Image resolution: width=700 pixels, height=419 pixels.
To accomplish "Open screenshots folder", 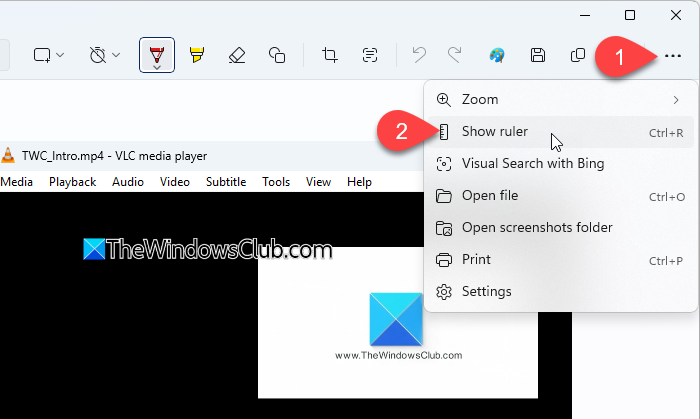I will (x=561, y=228).
